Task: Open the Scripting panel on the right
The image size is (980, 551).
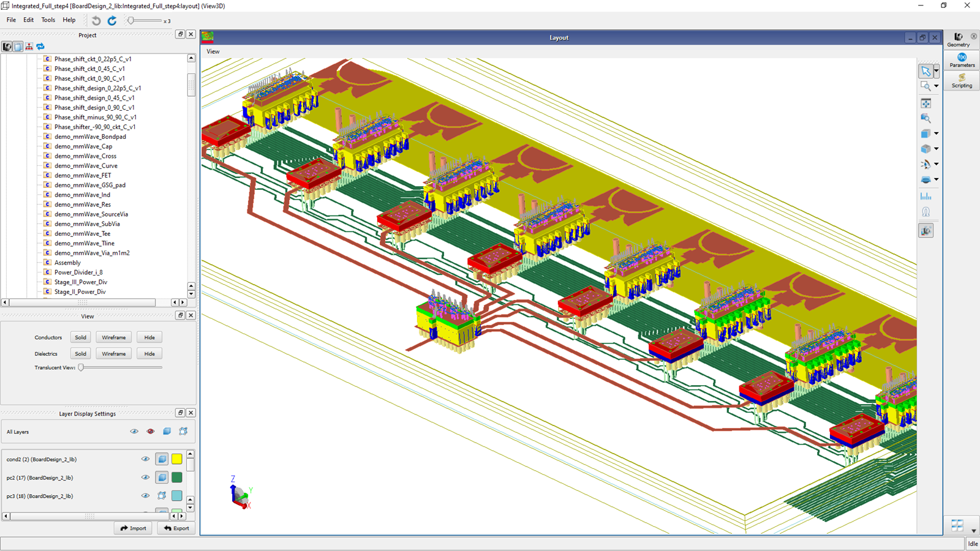Action: (x=960, y=81)
